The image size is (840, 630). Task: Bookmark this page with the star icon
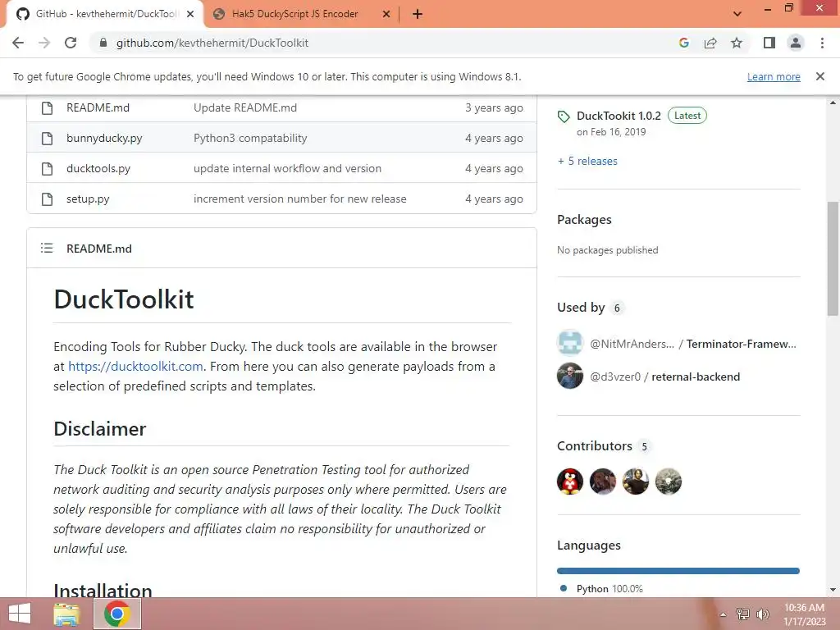[737, 43]
